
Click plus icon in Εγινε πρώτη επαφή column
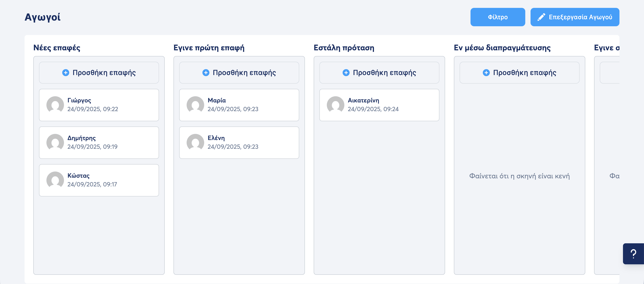[206, 73]
